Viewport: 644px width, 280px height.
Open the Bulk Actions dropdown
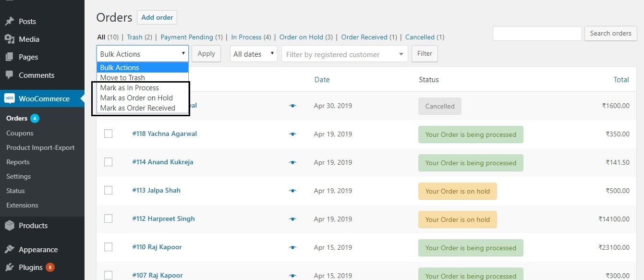142,54
